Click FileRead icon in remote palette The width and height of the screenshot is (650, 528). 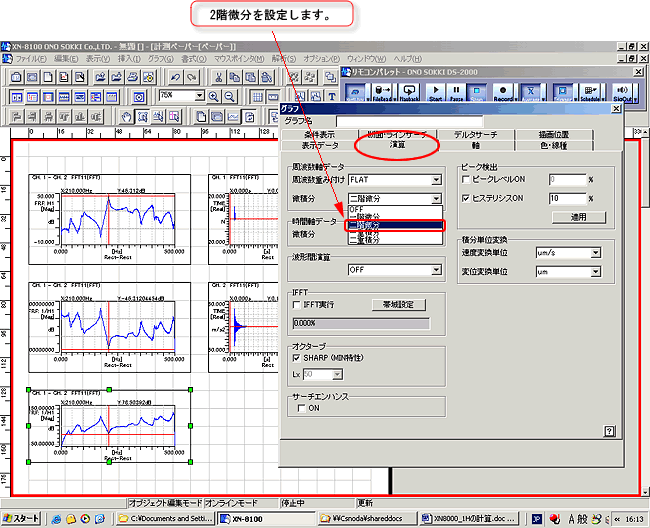[x=381, y=93]
